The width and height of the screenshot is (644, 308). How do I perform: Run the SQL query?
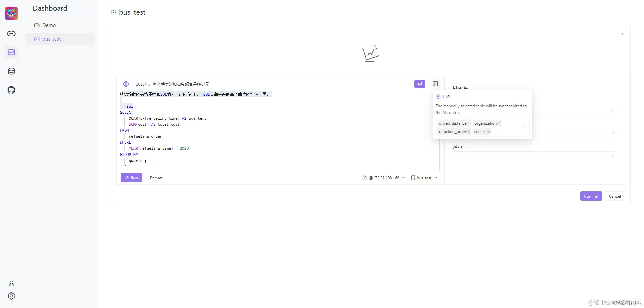[x=131, y=178]
